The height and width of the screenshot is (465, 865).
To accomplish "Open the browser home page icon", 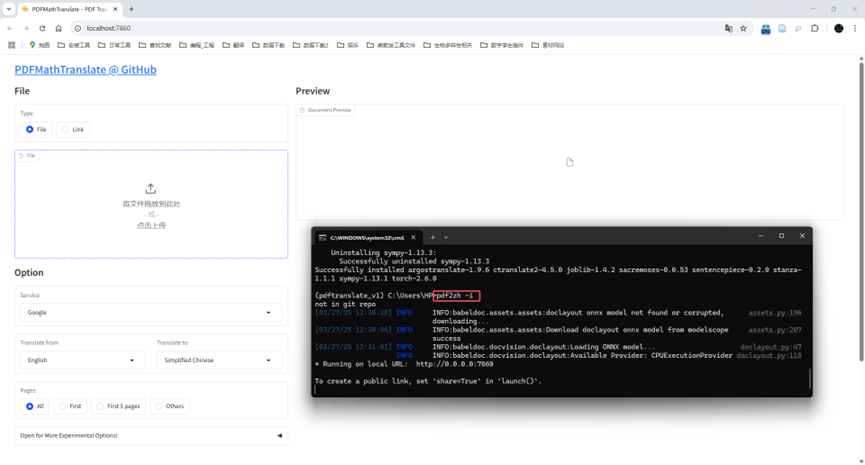I will coord(58,28).
